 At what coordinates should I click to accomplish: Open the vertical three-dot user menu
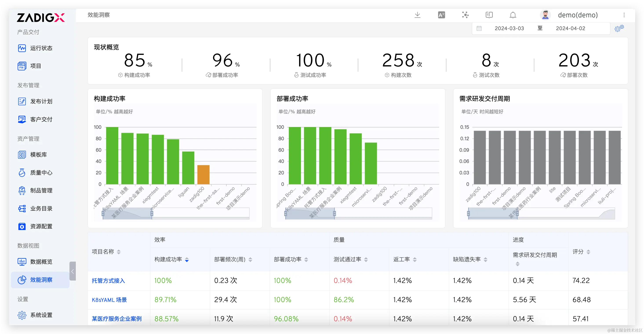(624, 15)
